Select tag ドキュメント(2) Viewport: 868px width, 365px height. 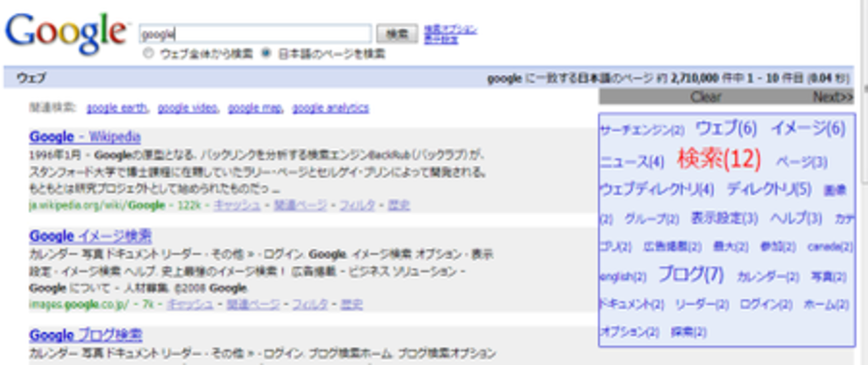632,304
